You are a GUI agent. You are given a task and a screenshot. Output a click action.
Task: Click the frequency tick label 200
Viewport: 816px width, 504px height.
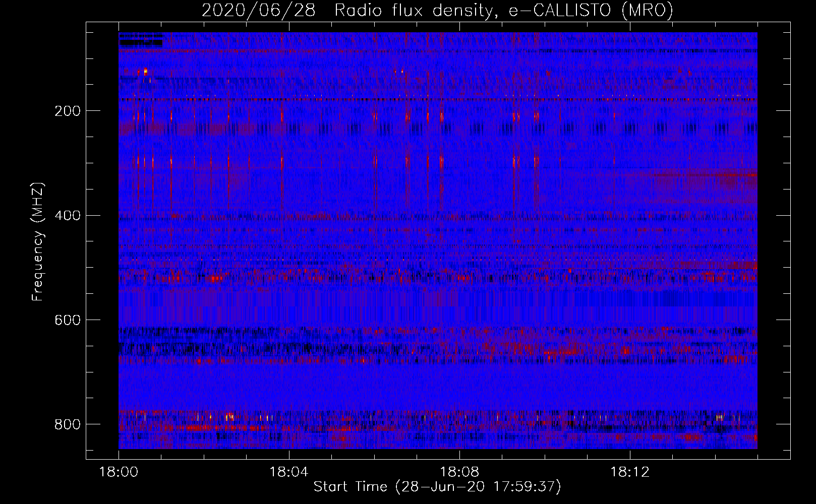(67, 111)
